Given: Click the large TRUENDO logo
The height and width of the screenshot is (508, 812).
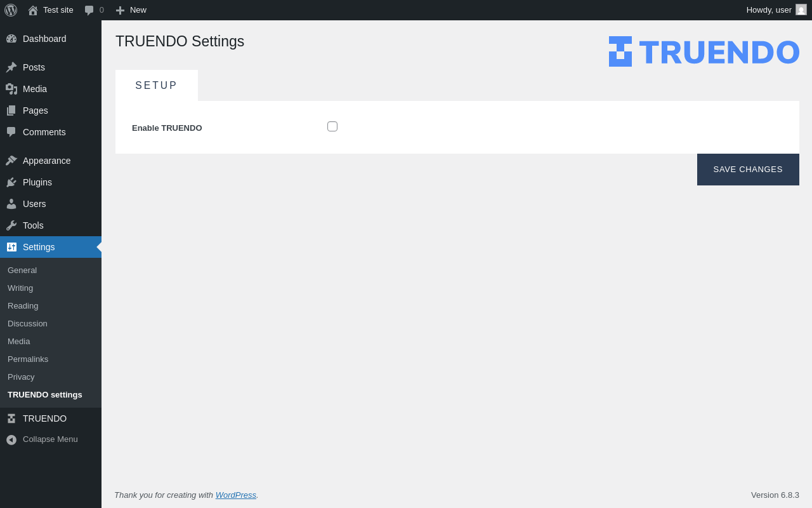Looking at the screenshot, I should point(704,52).
